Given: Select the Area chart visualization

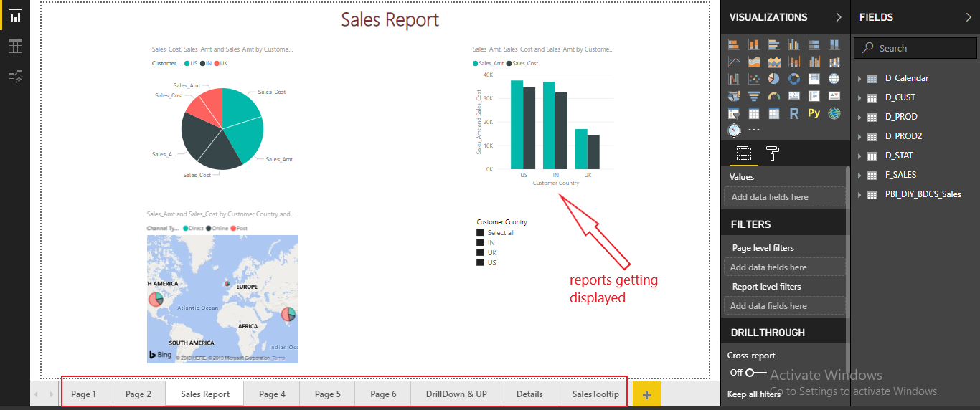Looking at the screenshot, I should pos(754,62).
